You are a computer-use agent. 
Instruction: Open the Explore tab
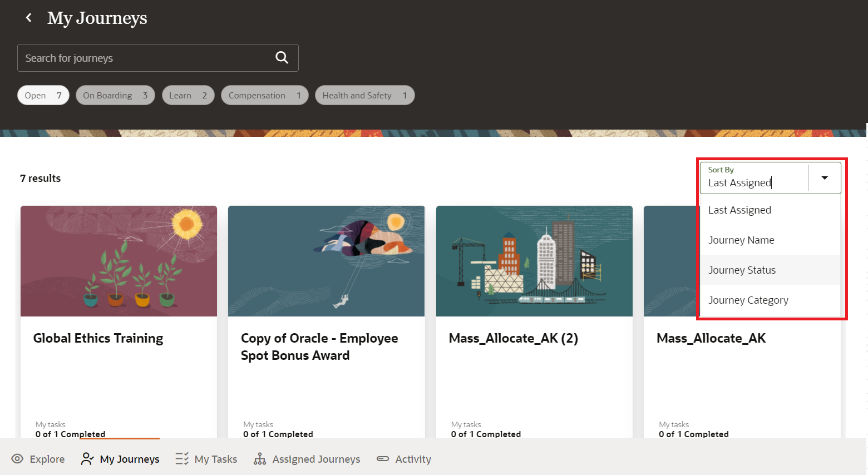point(38,459)
